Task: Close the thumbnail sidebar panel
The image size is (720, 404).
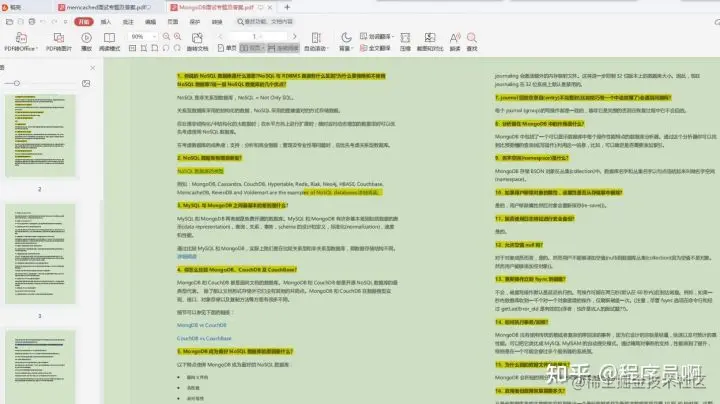Action: point(93,68)
